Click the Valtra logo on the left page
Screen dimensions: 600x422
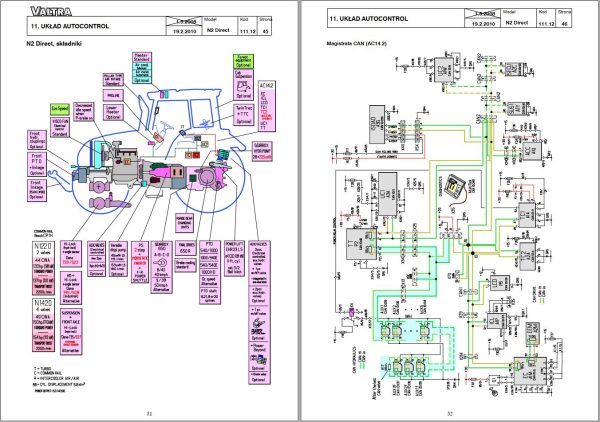(x=51, y=11)
